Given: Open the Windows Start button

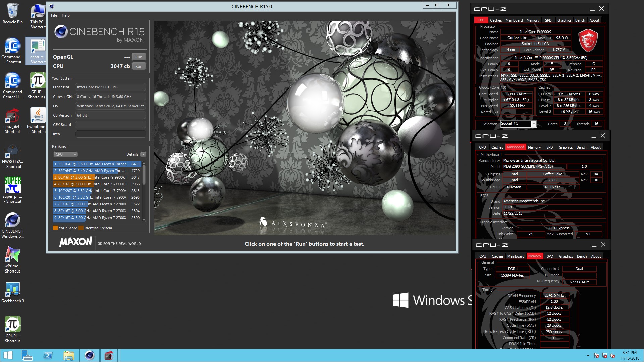Looking at the screenshot, I should point(8,355).
